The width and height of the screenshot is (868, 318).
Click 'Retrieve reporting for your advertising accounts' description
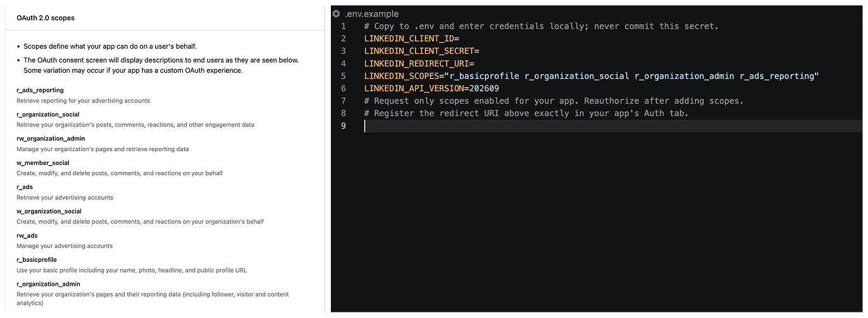pyautogui.click(x=83, y=101)
